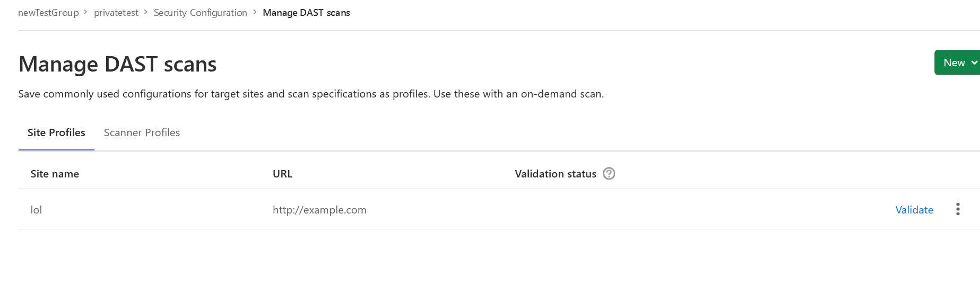Navigate to privatetest project breadcrumb
This screenshot has width=980, height=294.
(116, 13)
